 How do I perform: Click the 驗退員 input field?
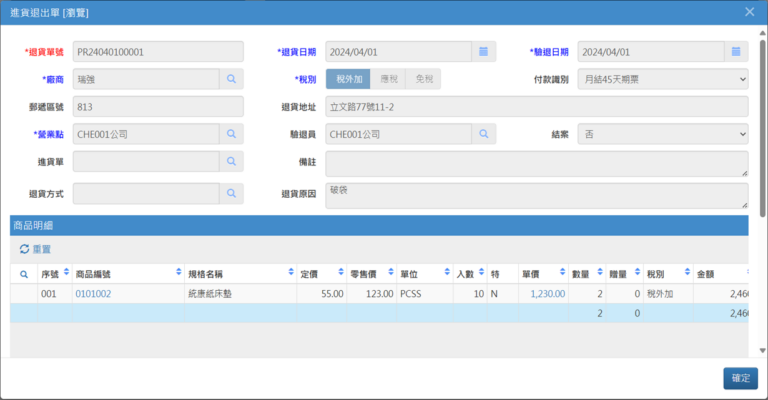(399, 134)
